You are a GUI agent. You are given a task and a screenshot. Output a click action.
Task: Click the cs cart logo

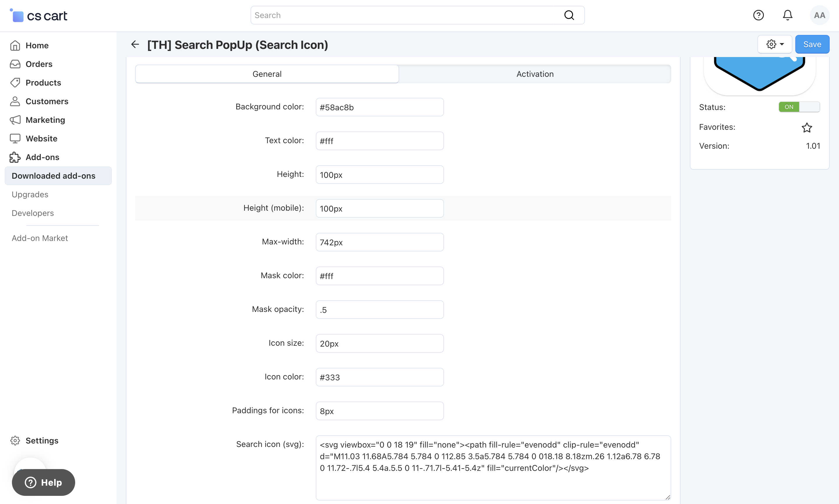pos(39,16)
